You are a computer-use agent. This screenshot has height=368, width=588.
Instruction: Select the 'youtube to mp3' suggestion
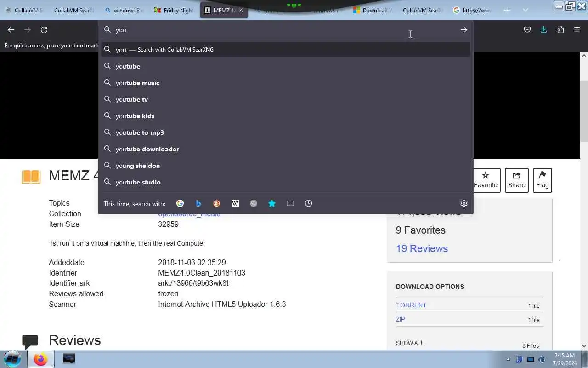pos(286,132)
